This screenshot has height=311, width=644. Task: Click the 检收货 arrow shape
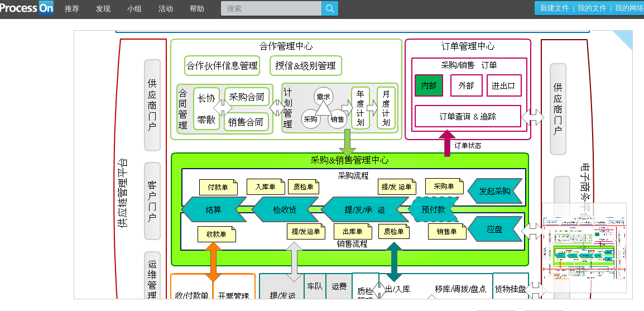pos(285,209)
